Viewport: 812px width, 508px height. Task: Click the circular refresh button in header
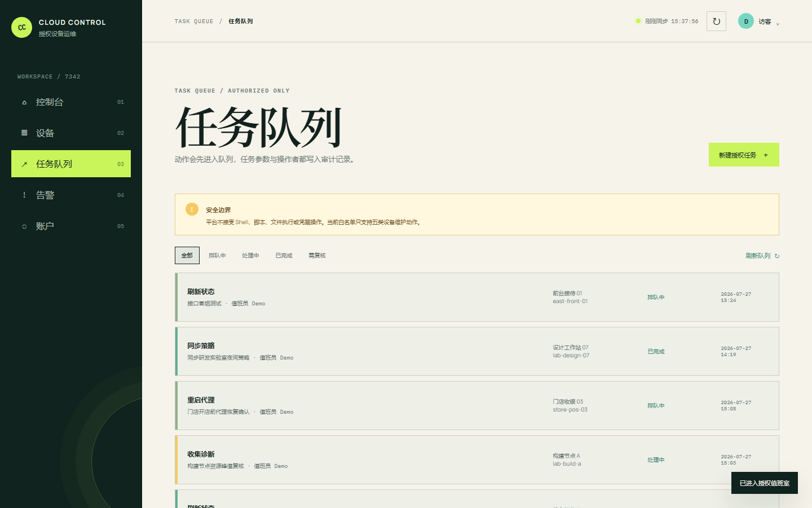716,21
